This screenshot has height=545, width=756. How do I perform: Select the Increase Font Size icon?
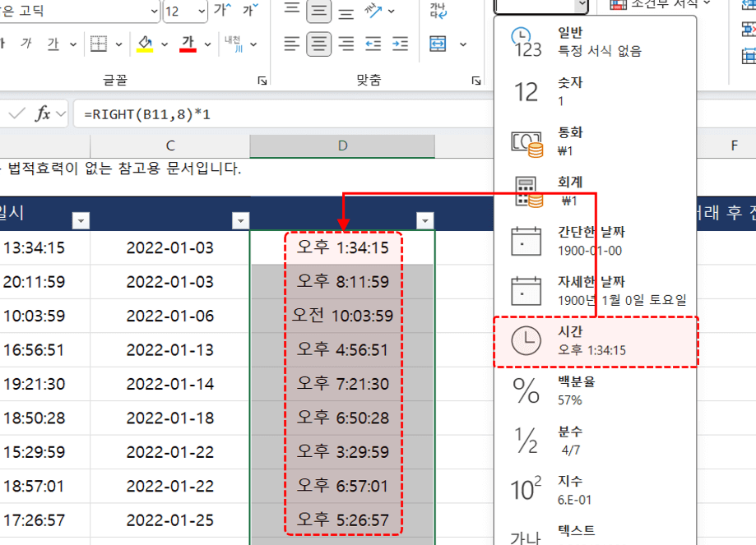pos(222,9)
